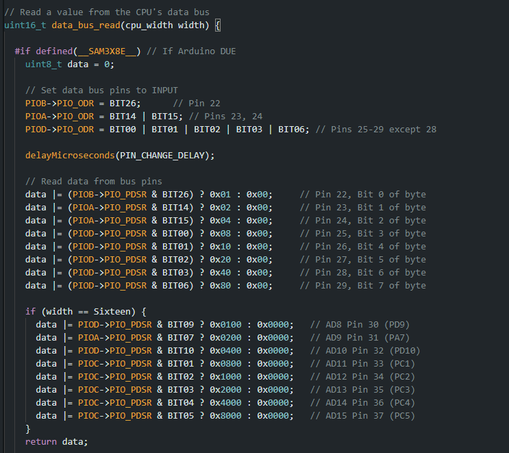Click the #if preprocessor directive
The image size is (509, 453).
(x=23, y=51)
